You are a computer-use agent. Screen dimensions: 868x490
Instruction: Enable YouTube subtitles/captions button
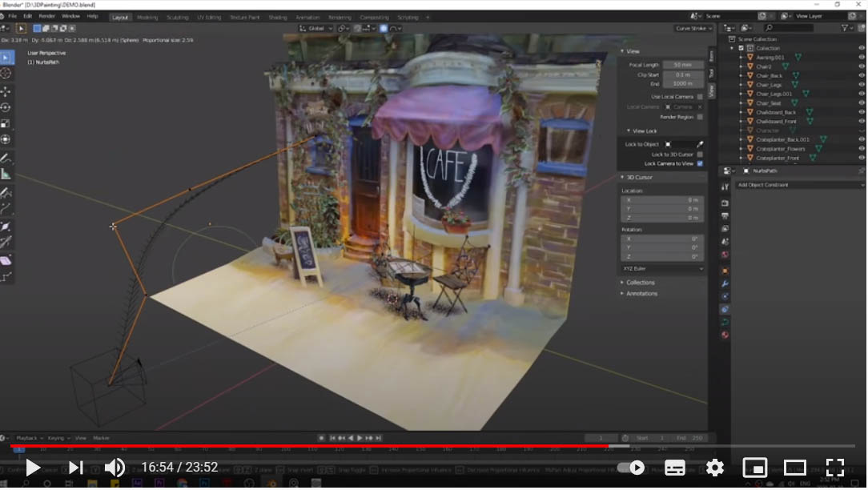[675, 468]
